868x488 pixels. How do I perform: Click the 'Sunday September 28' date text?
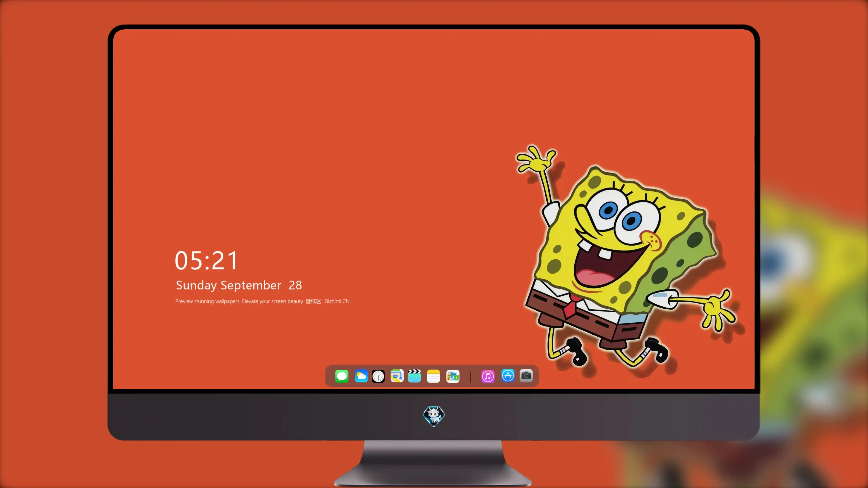tap(239, 286)
